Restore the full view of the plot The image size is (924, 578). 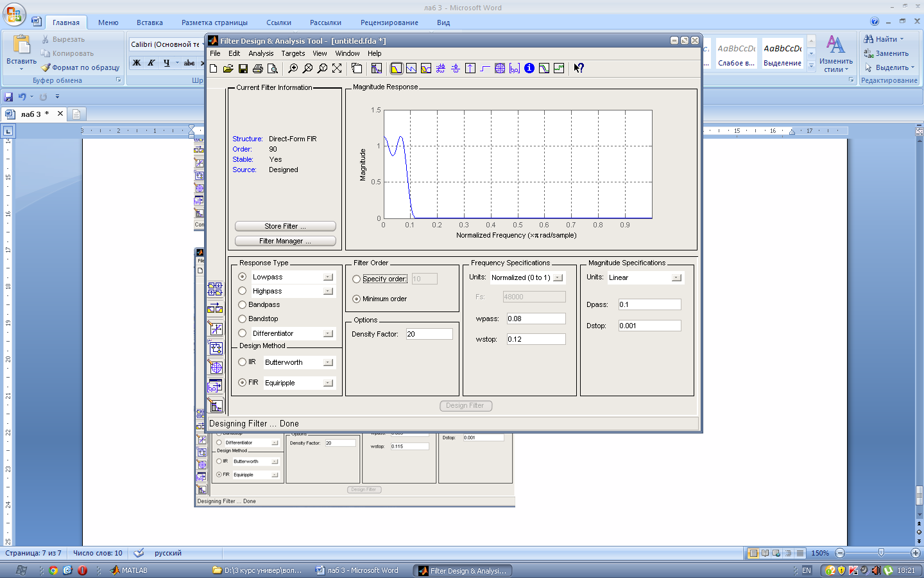point(337,68)
